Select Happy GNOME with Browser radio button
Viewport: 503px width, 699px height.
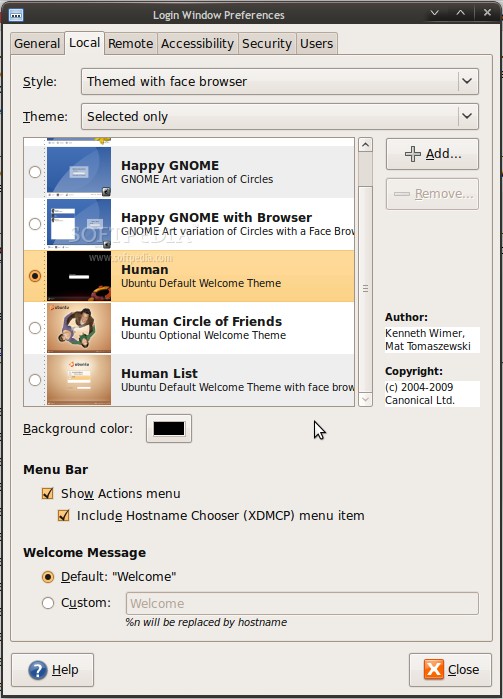click(35, 224)
